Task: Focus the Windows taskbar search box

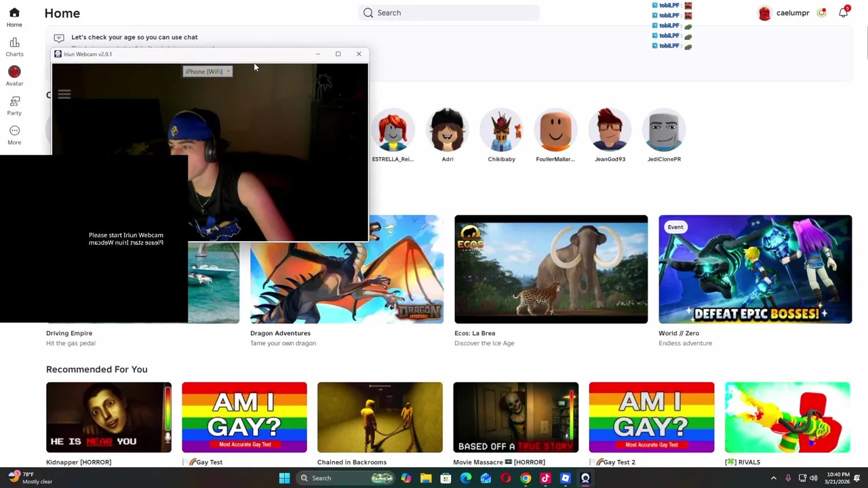Action: 346,478
